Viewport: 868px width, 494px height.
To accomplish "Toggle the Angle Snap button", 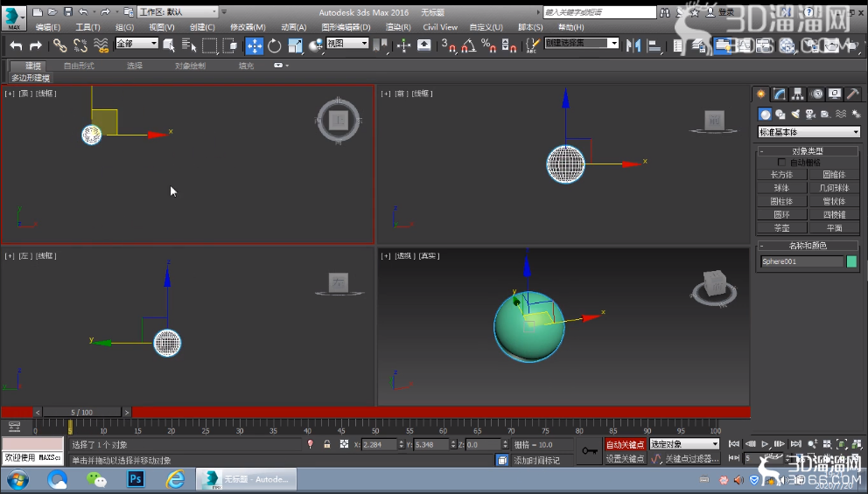I will tap(468, 45).
